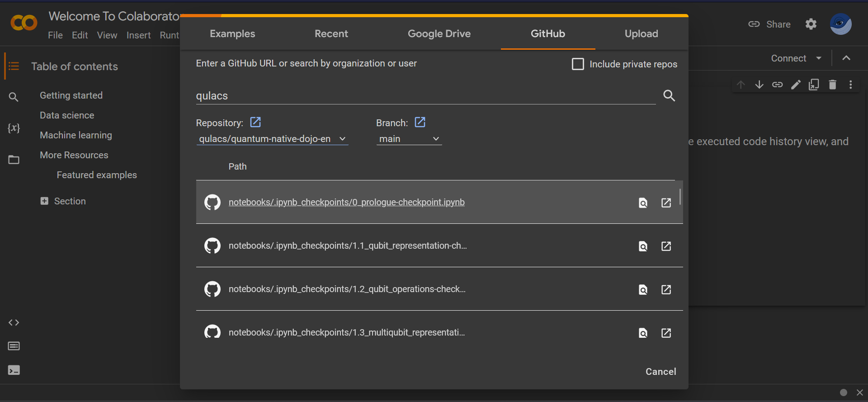The width and height of the screenshot is (868, 402).
Task: Click the GitHub search field containing qulacs
Action: [425, 96]
